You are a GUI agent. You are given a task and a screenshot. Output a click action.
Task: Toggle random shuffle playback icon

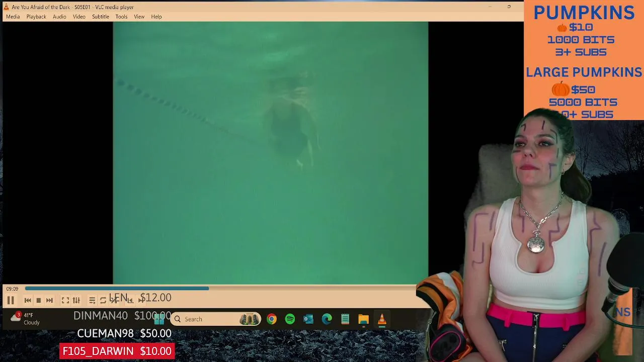(114, 300)
